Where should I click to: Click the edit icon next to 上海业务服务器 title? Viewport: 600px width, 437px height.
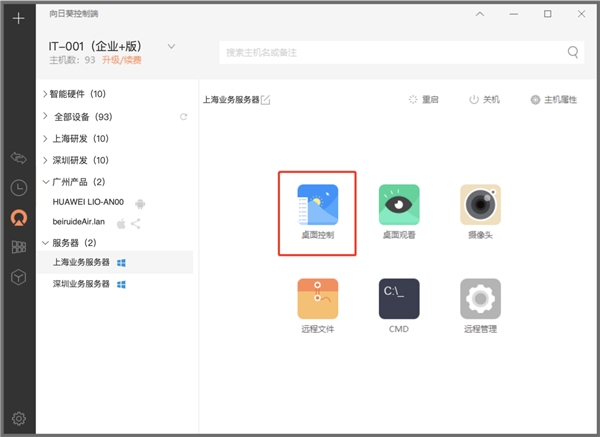(265, 100)
